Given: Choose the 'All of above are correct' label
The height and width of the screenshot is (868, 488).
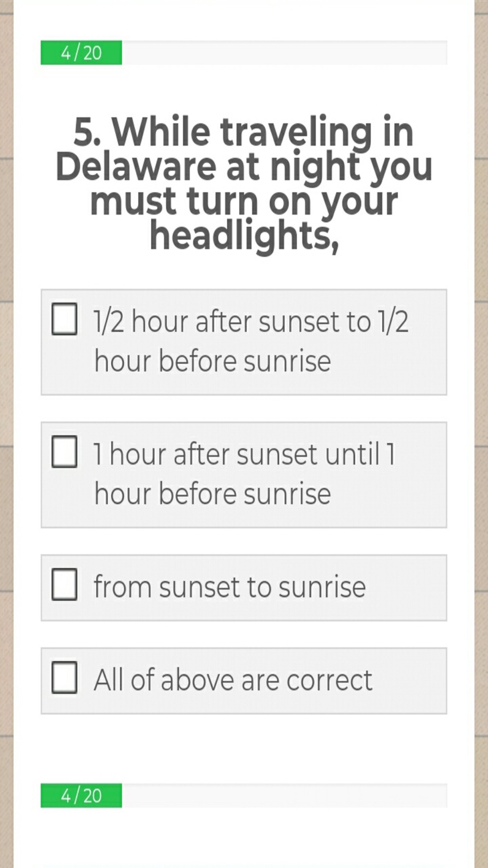Looking at the screenshot, I should [x=233, y=680].
